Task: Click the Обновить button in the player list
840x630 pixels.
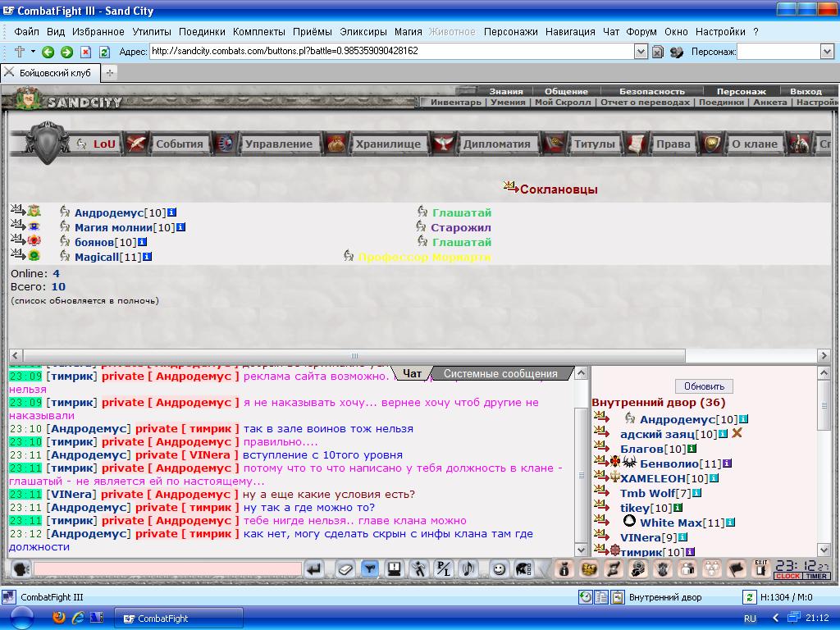Action: pyautogui.click(x=704, y=386)
